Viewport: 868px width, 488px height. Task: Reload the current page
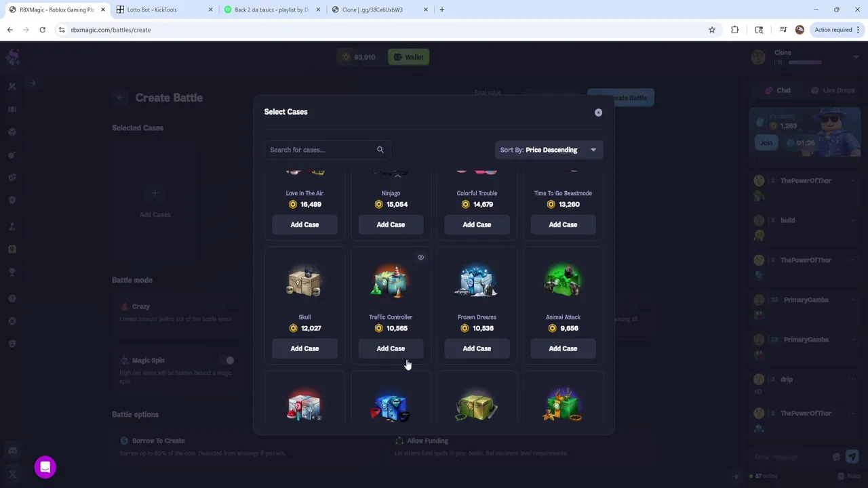pos(42,30)
